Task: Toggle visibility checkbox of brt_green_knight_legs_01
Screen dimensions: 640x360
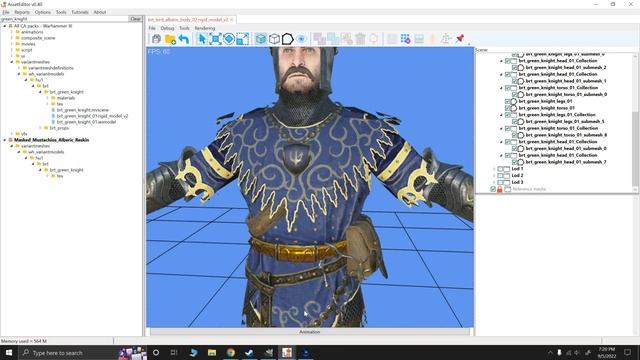Action: tap(508, 101)
